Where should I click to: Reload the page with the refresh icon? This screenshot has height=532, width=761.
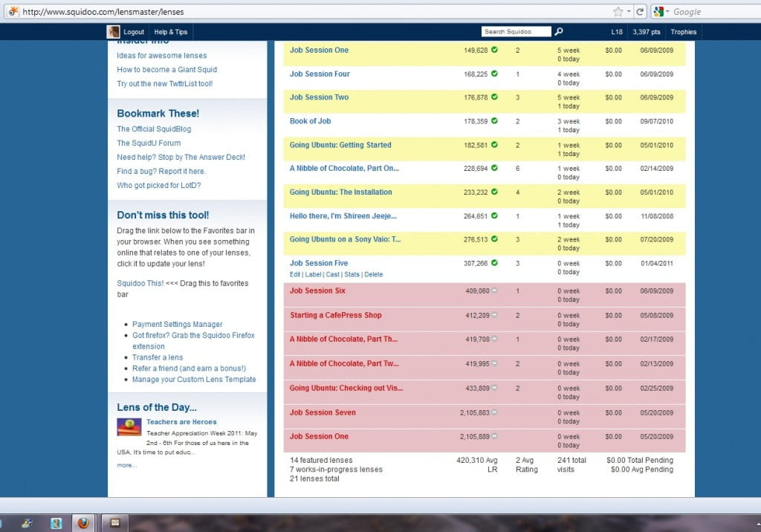[640, 12]
